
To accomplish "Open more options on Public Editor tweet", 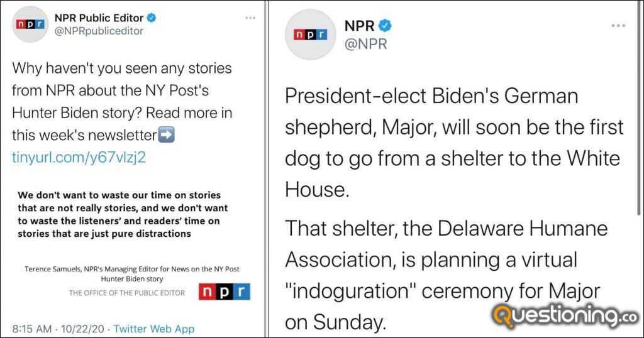I will (x=250, y=18).
